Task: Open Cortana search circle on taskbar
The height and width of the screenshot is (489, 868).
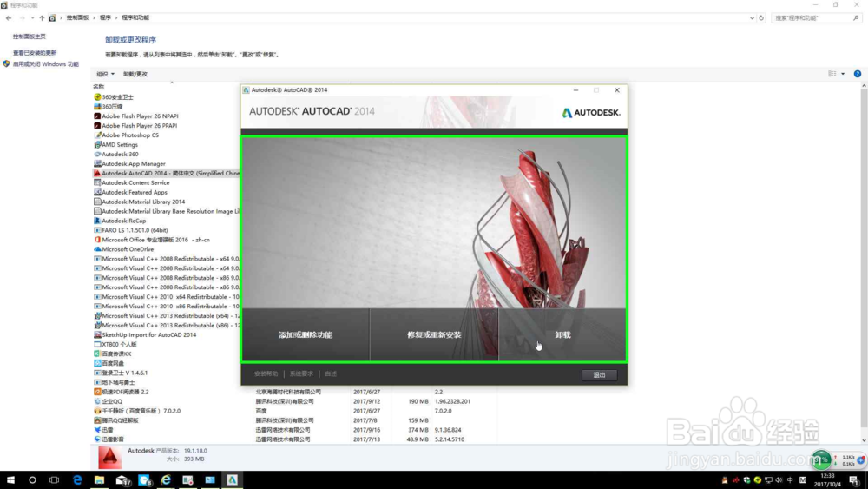Action: tap(32, 479)
